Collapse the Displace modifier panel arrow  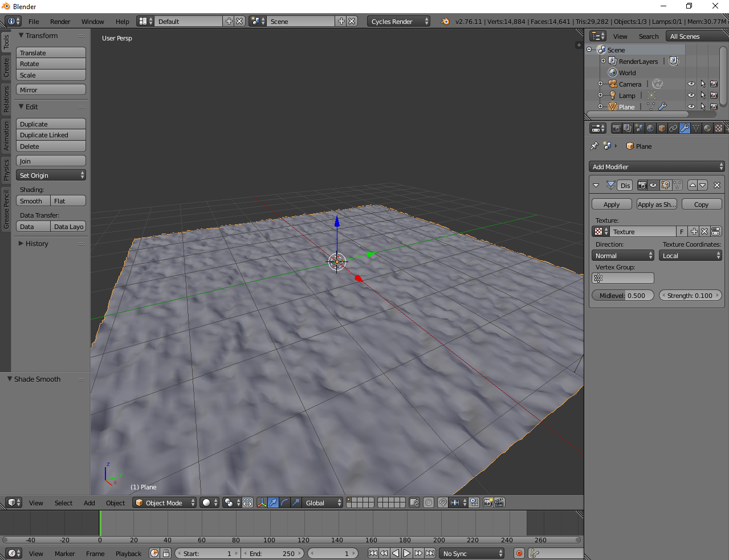tap(596, 185)
